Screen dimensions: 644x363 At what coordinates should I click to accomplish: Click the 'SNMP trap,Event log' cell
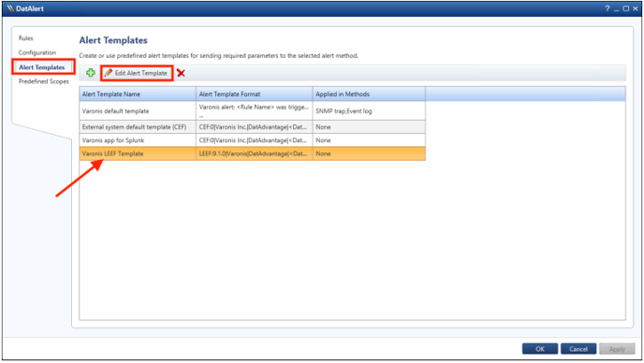369,111
